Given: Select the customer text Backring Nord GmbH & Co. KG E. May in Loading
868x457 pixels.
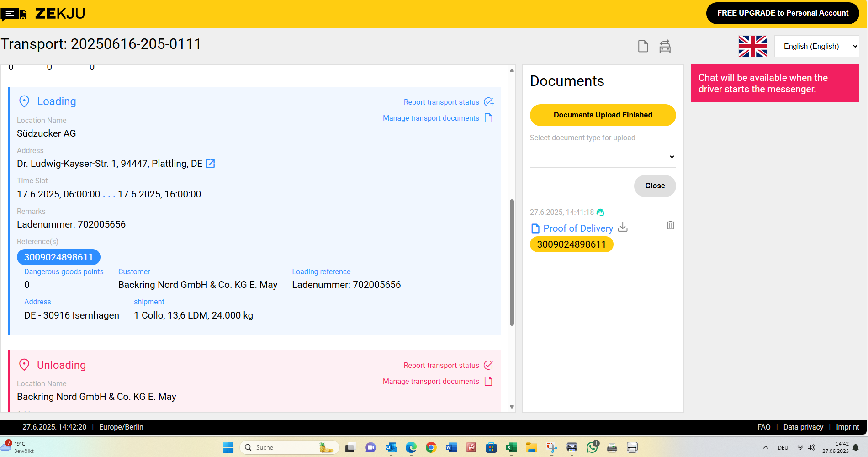Looking at the screenshot, I should [x=198, y=285].
